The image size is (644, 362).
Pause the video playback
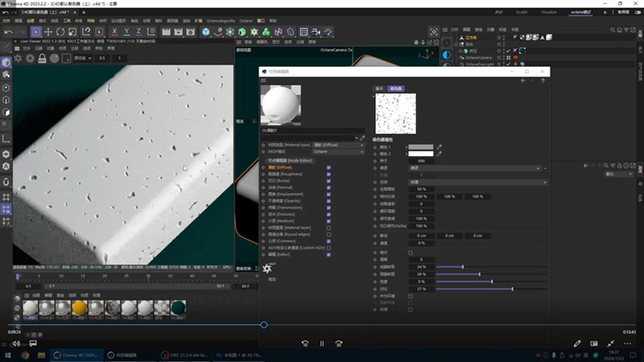[x=322, y=343]
